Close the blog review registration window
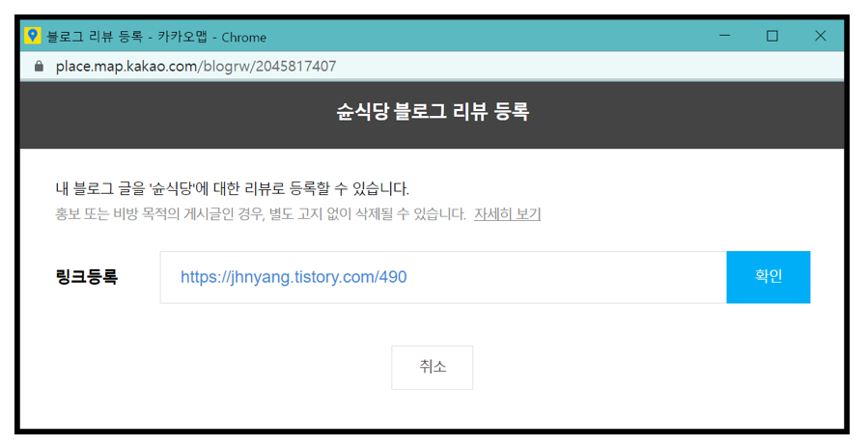 [821, 36]
